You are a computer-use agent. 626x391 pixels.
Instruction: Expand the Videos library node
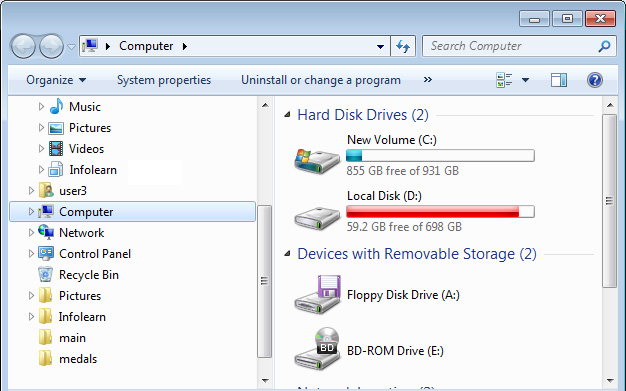click(x=41, y=149)
